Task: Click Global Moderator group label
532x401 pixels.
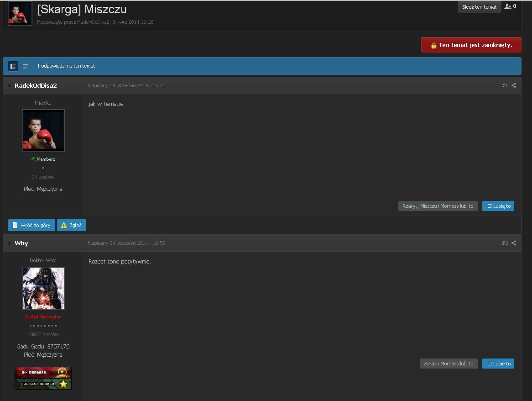Action: point(43,317)
